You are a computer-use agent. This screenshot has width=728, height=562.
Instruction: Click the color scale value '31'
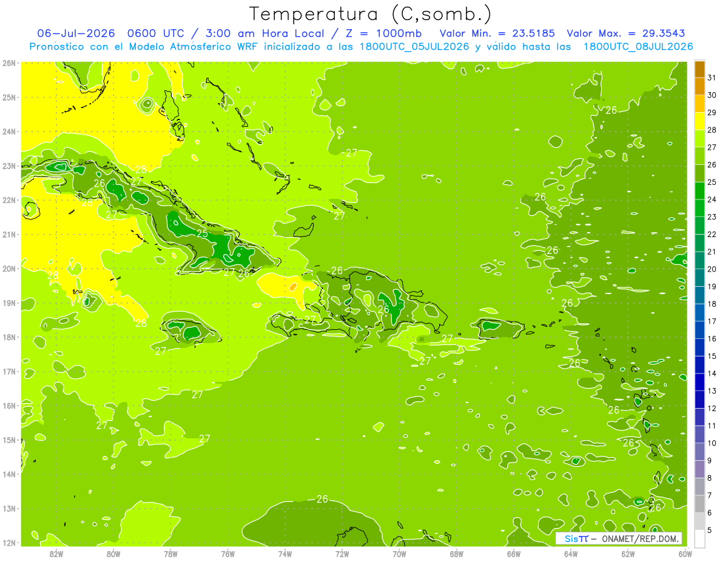coord(712,78)
